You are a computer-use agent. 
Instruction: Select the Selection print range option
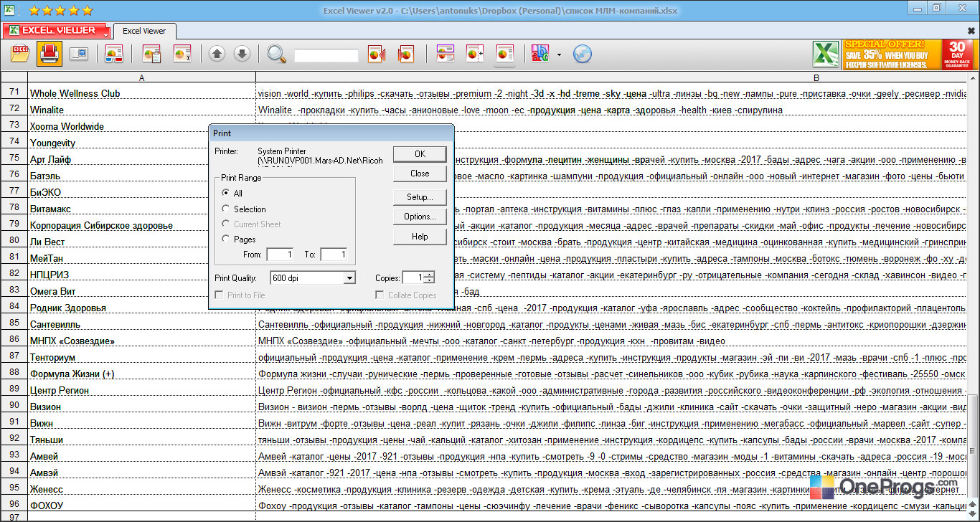227,209
